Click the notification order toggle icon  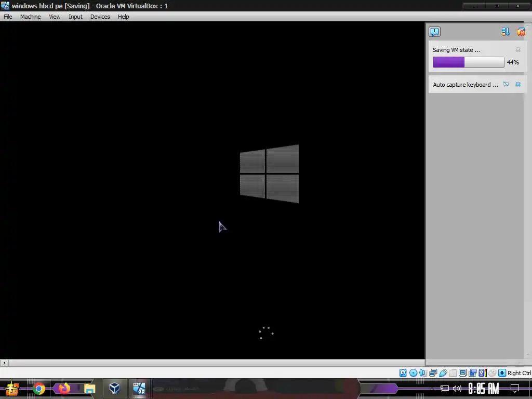(506, 32)
